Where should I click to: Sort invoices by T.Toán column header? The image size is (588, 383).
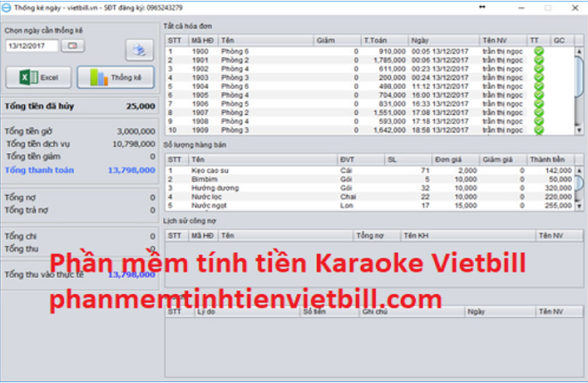coord(384,40)
